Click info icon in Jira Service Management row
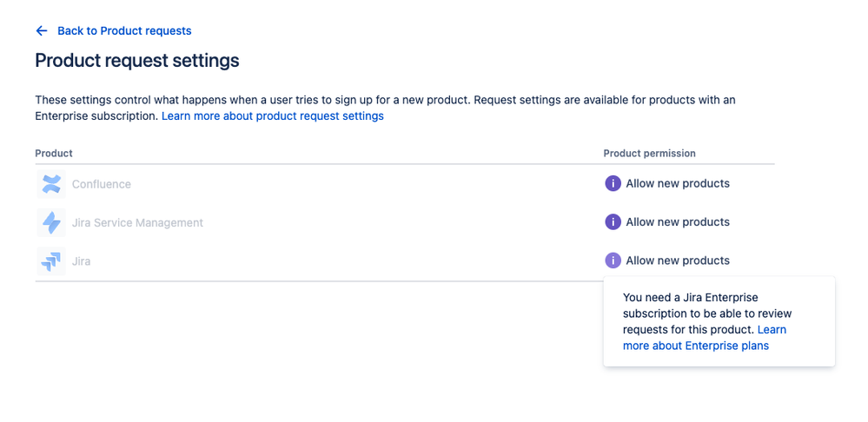The image size is (868, 422). coord(613,221)
